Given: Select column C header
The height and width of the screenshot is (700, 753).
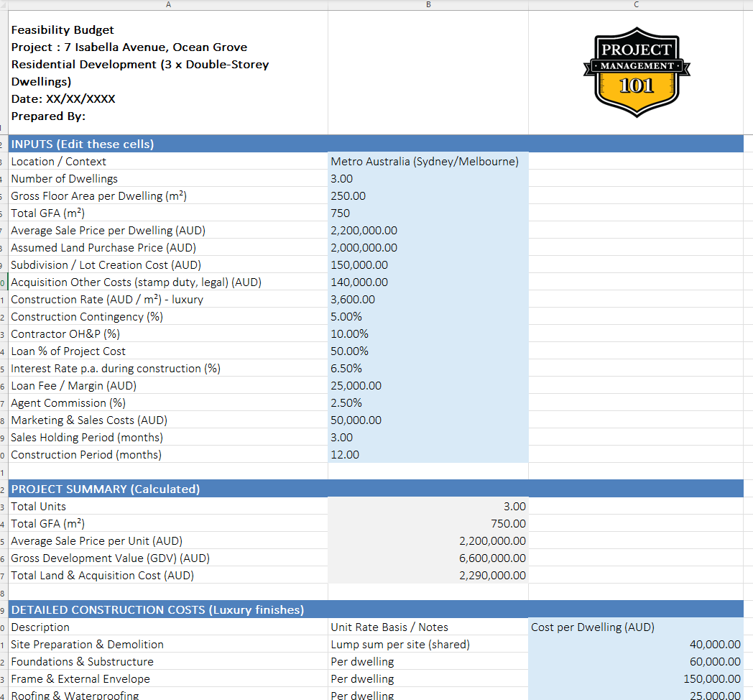Looking at the screenshot, I should [635, 5].
